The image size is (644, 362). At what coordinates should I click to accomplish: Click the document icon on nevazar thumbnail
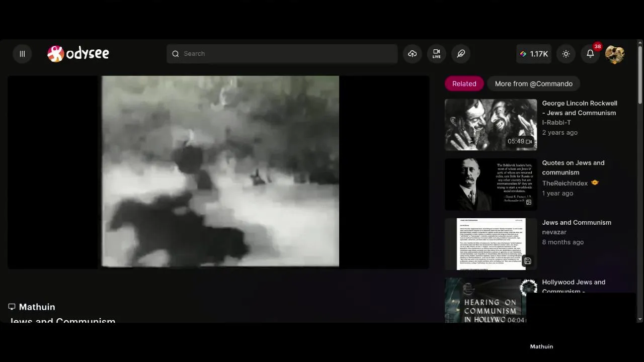pos(527,261)
